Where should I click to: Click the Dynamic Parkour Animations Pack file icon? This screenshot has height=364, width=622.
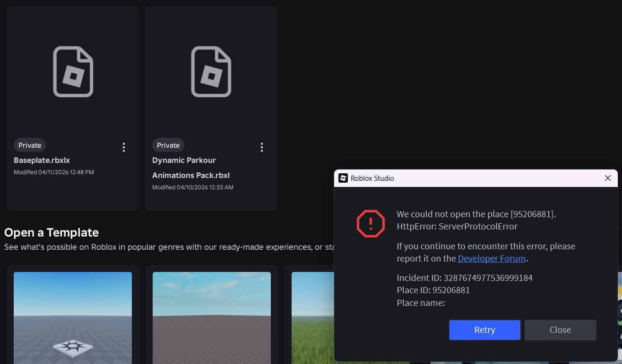(x=211, y=72)
